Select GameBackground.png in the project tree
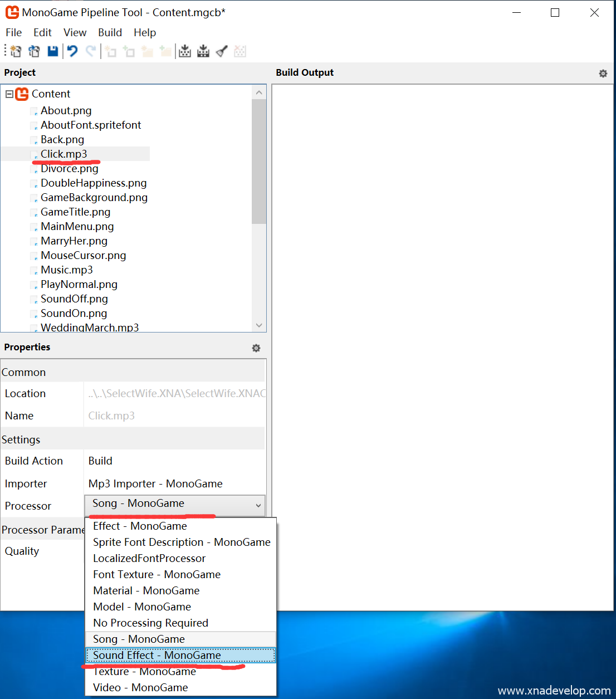Screen dimensions: 616x699 pos(94,198)
